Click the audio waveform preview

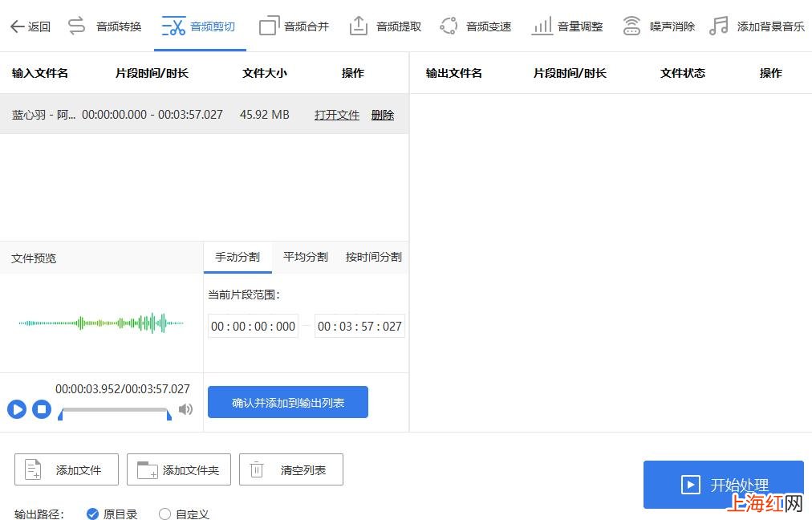pyautogui.click(x=101, y=323)
